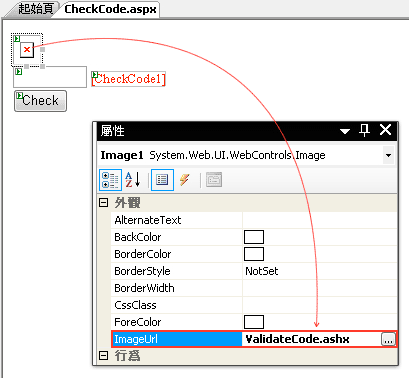The image size is (409, 378).
Task: Switch to Categorized property view
Action: (110, 180)
